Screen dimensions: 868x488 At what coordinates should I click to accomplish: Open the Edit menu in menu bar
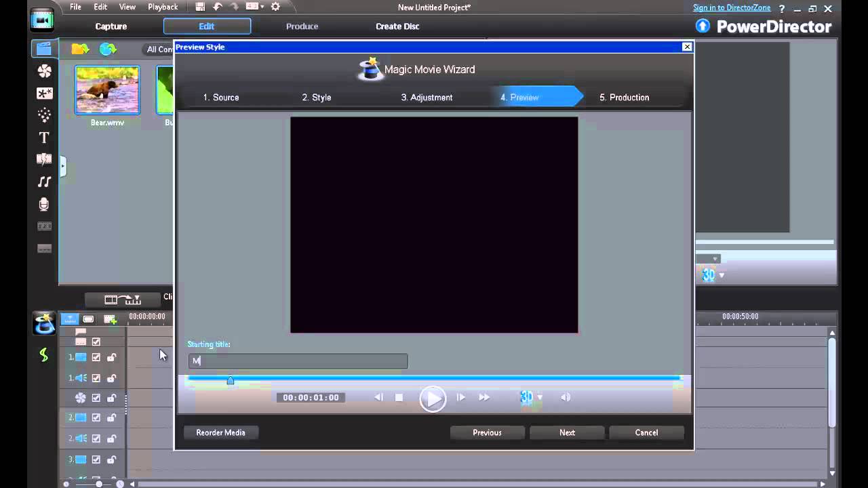[100, 7]
